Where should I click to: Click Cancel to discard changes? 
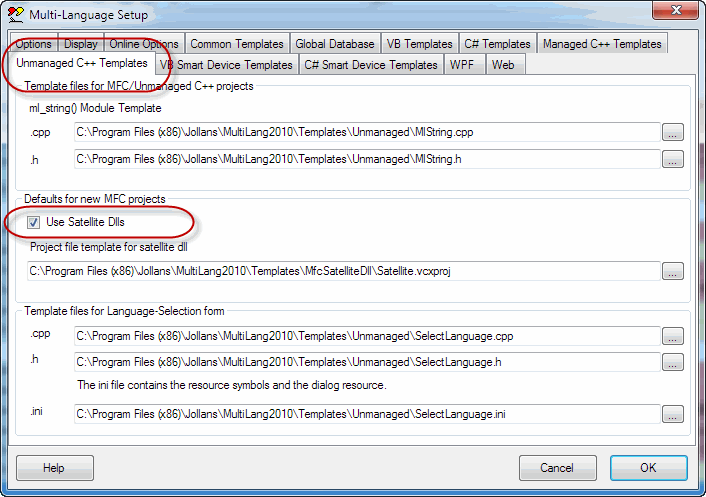point(557,467)
